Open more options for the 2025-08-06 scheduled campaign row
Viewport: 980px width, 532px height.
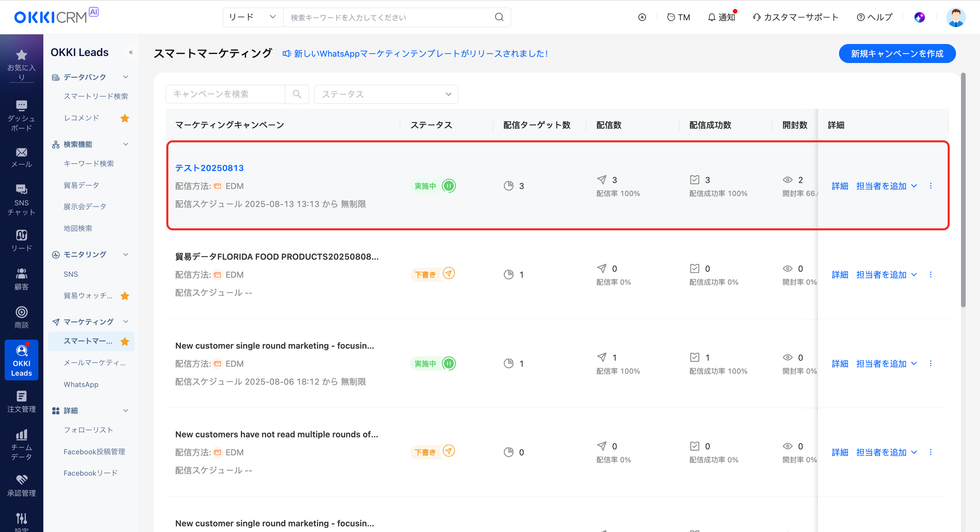[931, 363]
